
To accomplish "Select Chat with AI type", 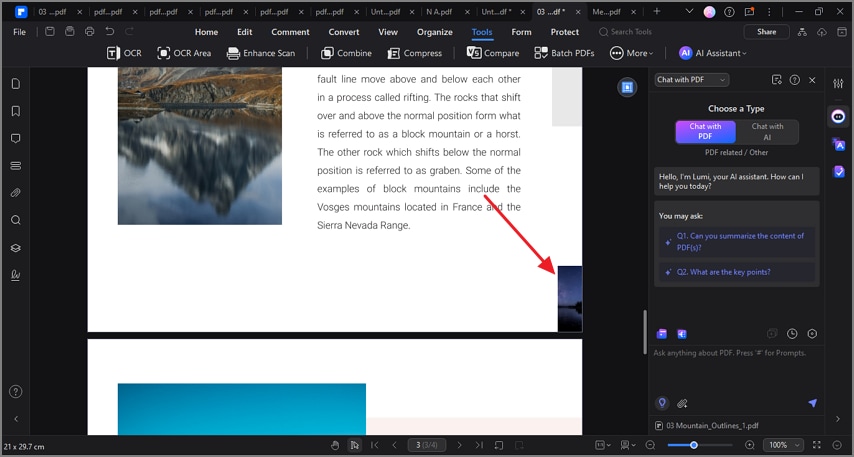I will point(767,132).
